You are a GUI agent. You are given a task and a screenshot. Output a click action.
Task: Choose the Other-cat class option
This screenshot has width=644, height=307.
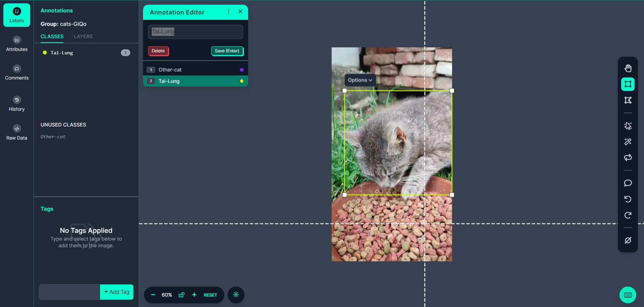195,70
